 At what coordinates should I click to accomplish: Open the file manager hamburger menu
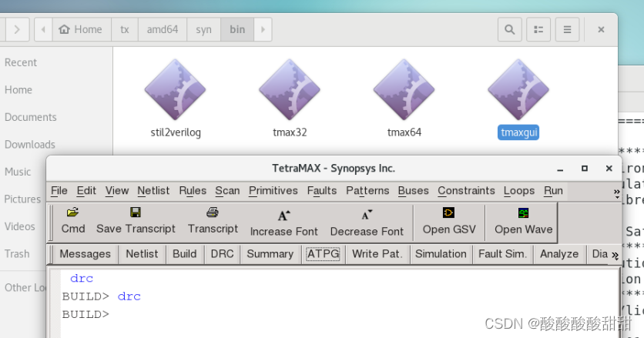tap(567, 29)
